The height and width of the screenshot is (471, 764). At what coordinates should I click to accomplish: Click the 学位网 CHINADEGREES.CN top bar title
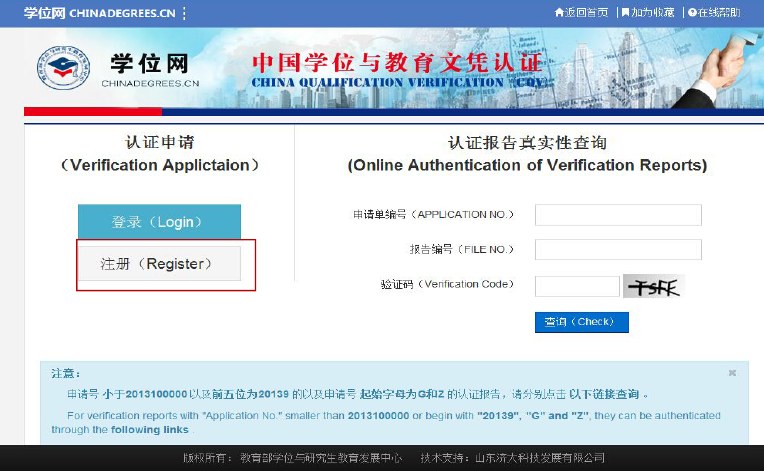[x=100, y=13]
